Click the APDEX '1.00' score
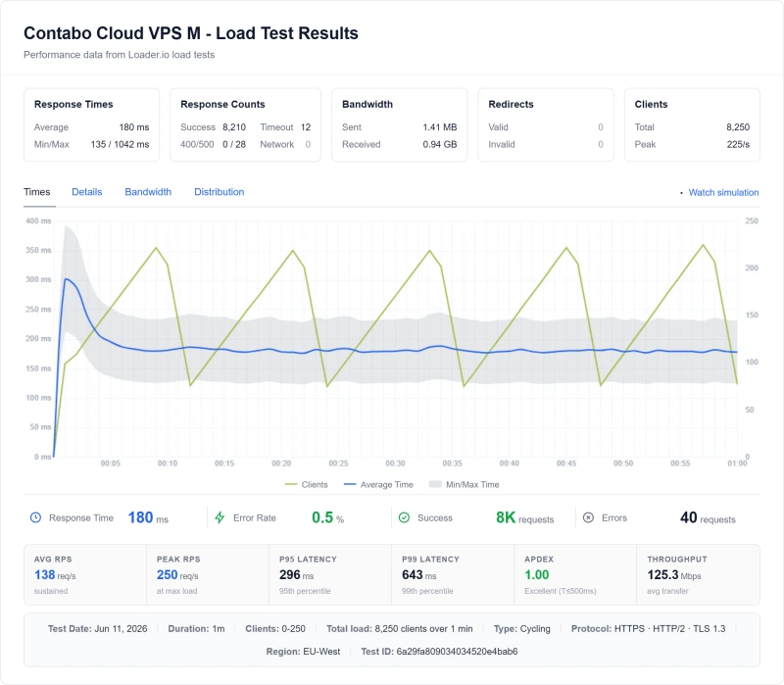The image size is (784, 685). pos(536,575)
